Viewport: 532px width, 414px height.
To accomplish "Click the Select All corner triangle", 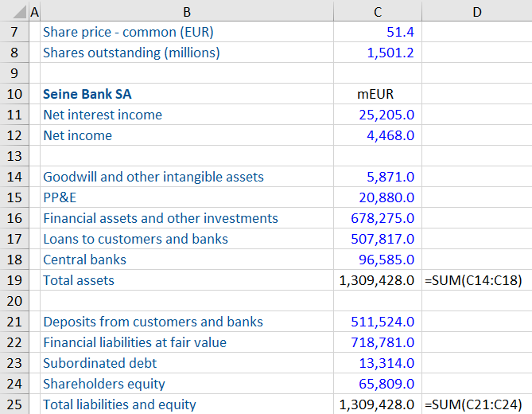I will coord(14,11).
